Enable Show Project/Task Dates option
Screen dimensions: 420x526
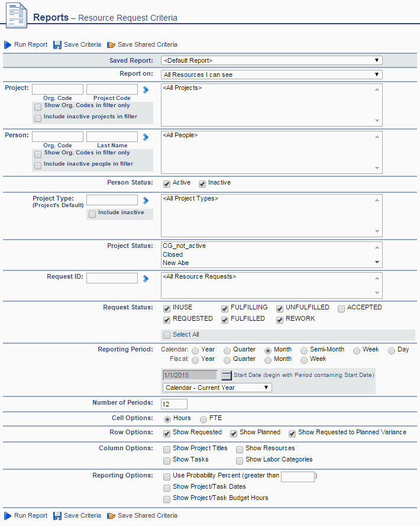click(167, 488)
